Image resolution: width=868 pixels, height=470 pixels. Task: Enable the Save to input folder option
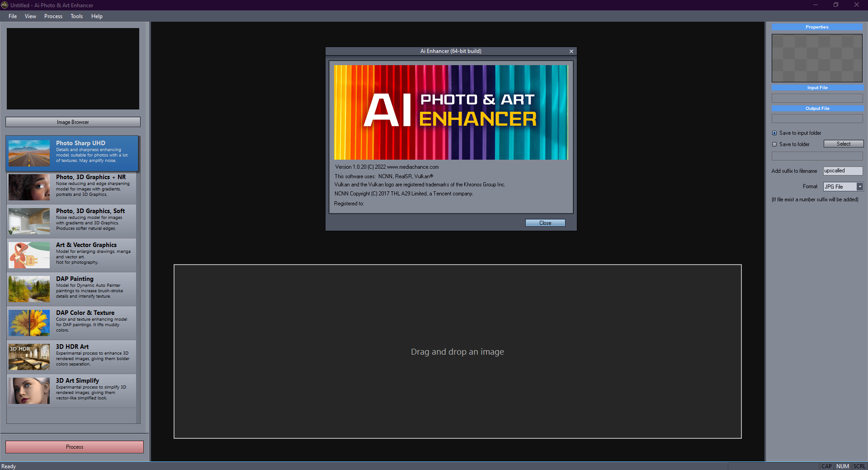(x=774, y=133)
